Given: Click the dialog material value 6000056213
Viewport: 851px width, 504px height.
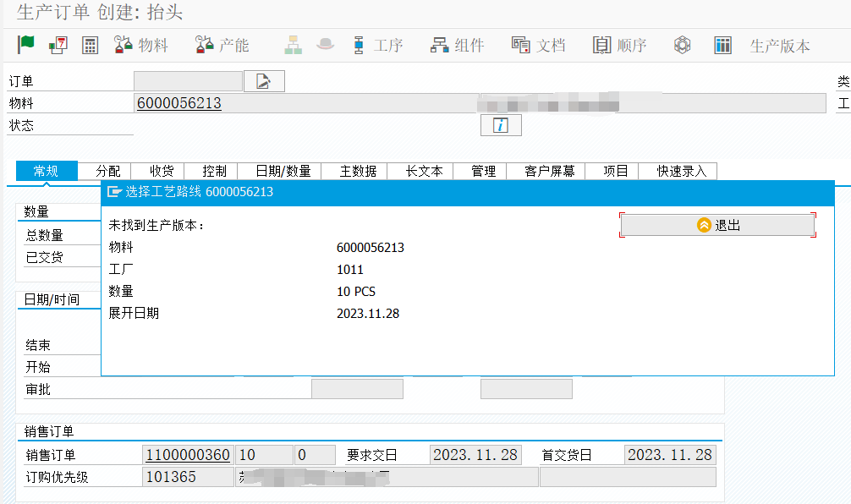Looking at the screenshot, I should coord(371,248).
